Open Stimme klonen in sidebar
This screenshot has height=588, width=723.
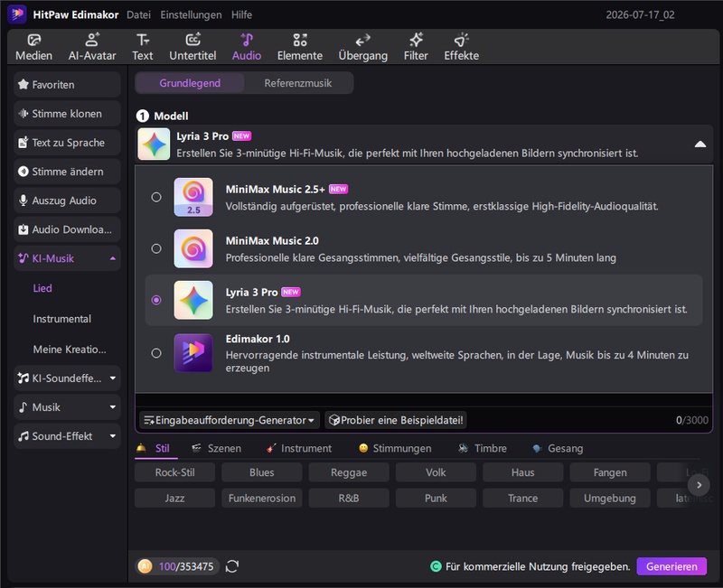click(x=67, y=114)
